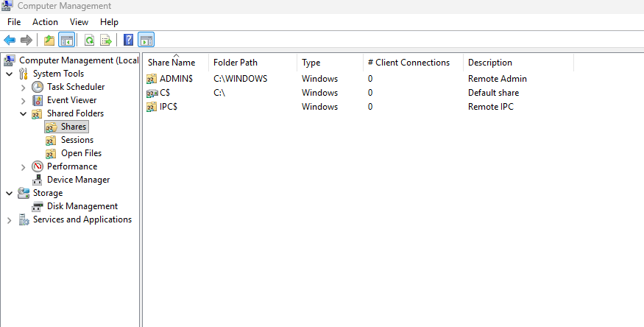Toggle Show/Hide Action Pane toolbar icon
This screenshot has height=327, width=644.
pyautogui.click(x=146, y=40)
